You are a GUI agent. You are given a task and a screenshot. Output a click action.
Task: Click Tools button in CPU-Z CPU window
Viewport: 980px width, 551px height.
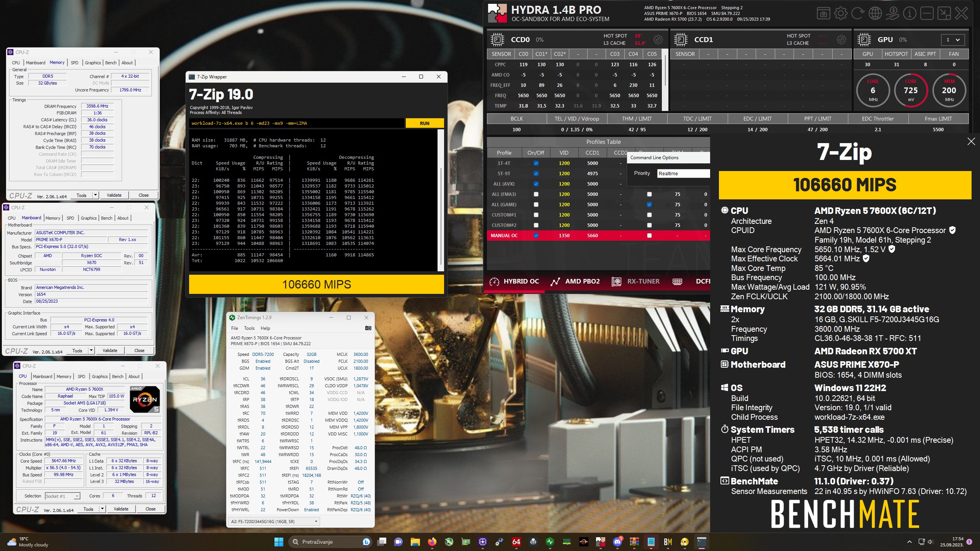88,509
